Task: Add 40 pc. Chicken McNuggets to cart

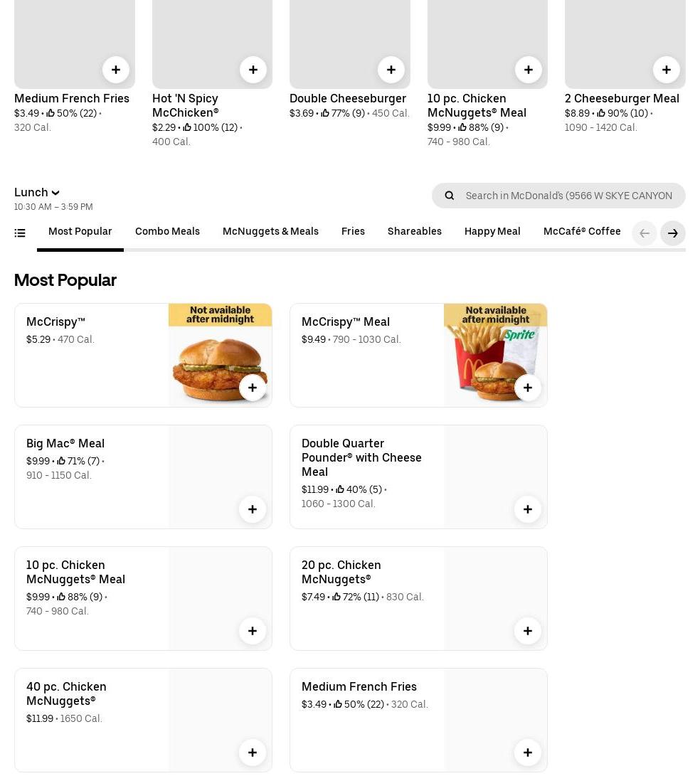Action: 253,753
